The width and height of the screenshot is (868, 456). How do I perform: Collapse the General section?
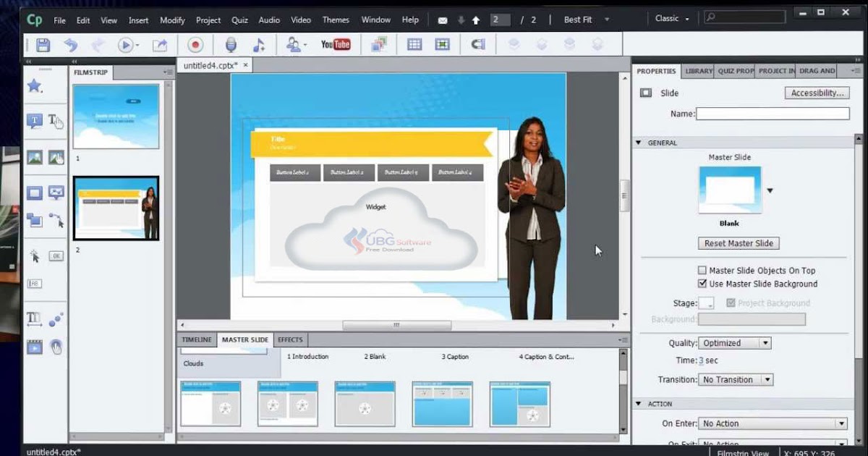(x=639, y=143)
